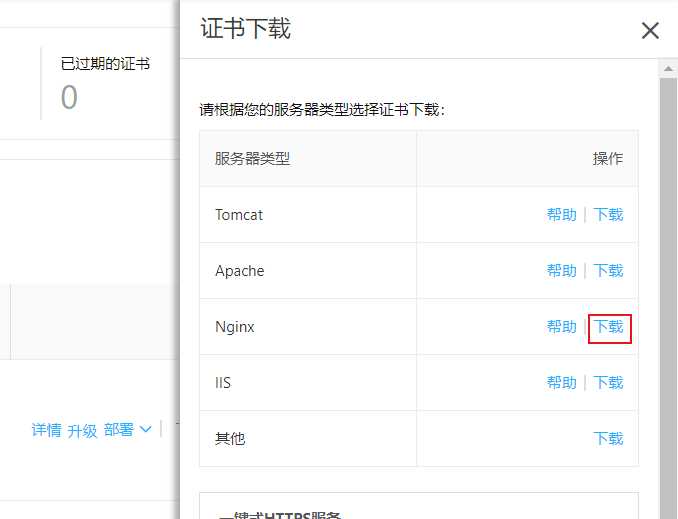This screenshot has height=519, width=678.
Task: Click the 服务器类型 column header
Action: 252,159
